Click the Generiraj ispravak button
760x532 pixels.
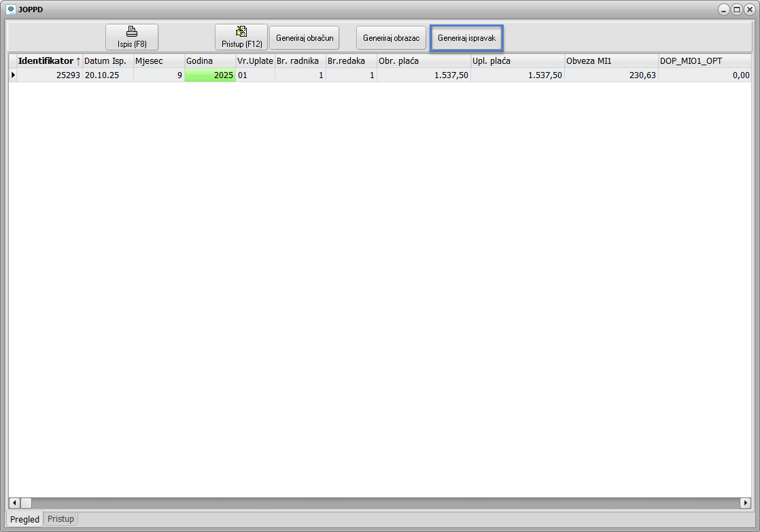tap(466, 38)
